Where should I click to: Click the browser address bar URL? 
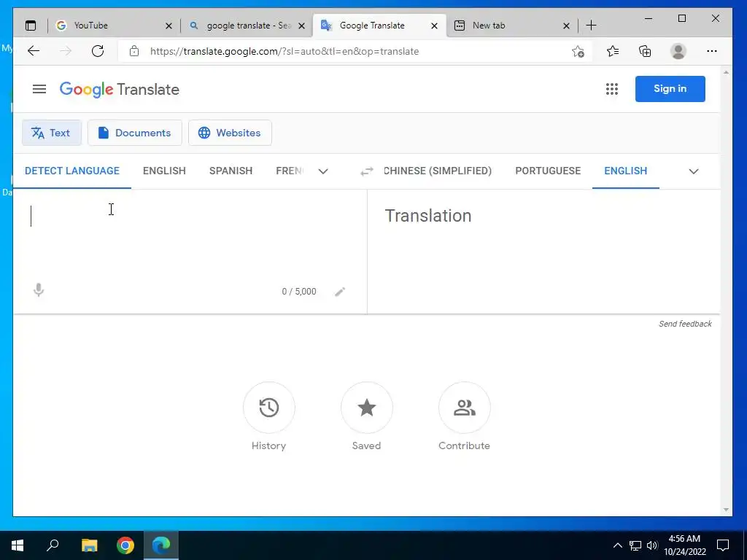pos(285,52)
